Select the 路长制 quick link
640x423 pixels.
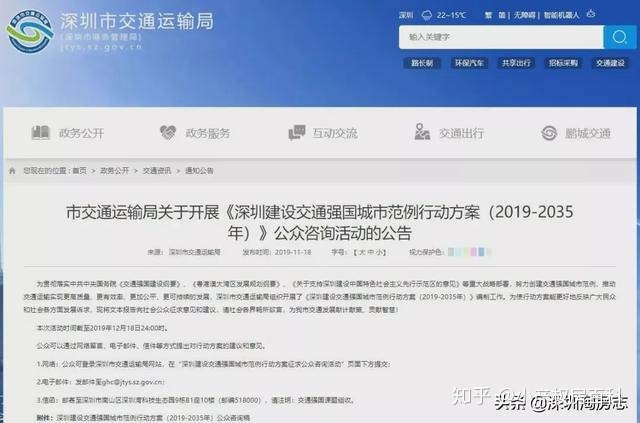tap(422, 63)
